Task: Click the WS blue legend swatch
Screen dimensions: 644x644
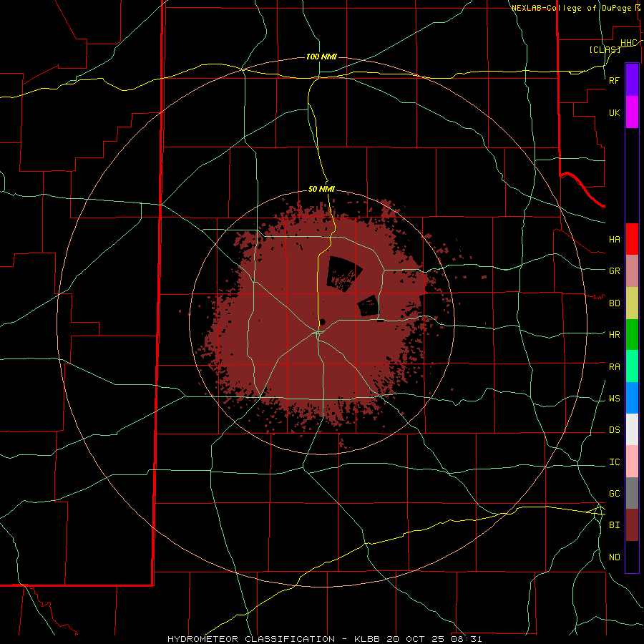Action: pos(632,398)
